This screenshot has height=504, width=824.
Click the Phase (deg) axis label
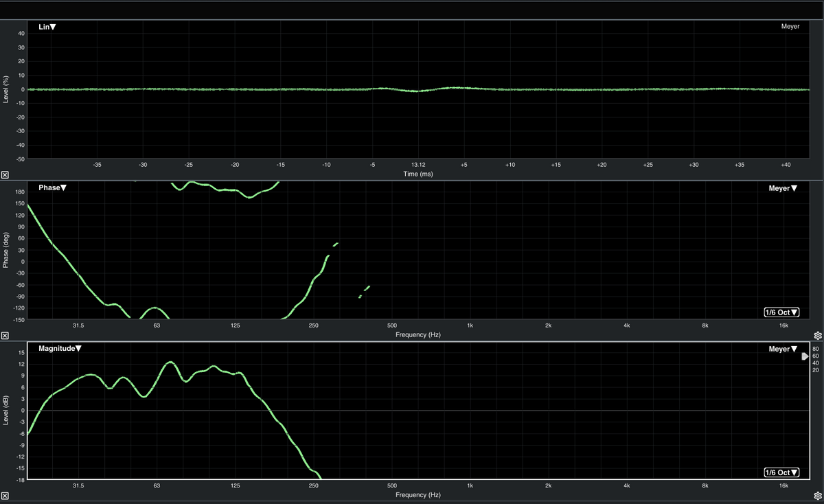coord(6,251)
